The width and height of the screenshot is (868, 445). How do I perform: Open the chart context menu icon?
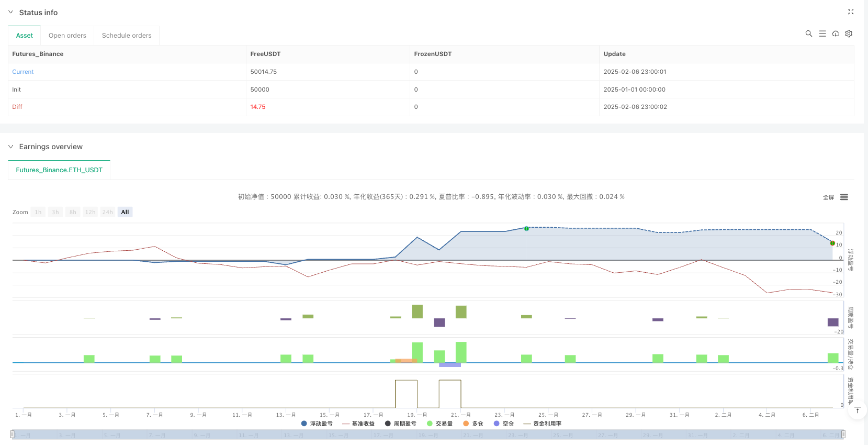(844, 197)
